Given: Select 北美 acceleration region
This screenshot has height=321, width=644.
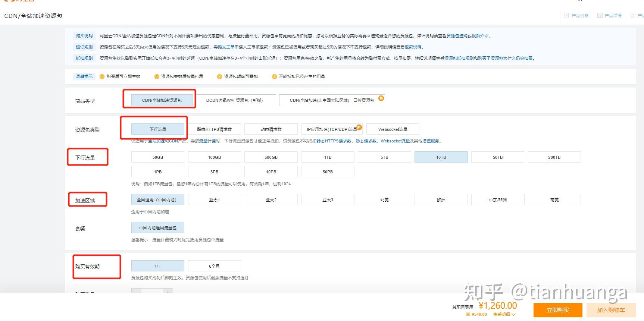Looking at the screenshot, I should coord(384,200).
